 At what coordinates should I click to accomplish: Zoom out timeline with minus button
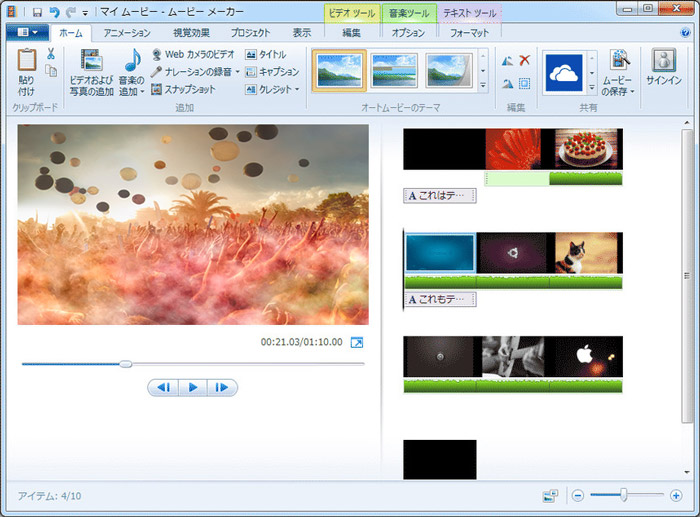pos(578,496)
